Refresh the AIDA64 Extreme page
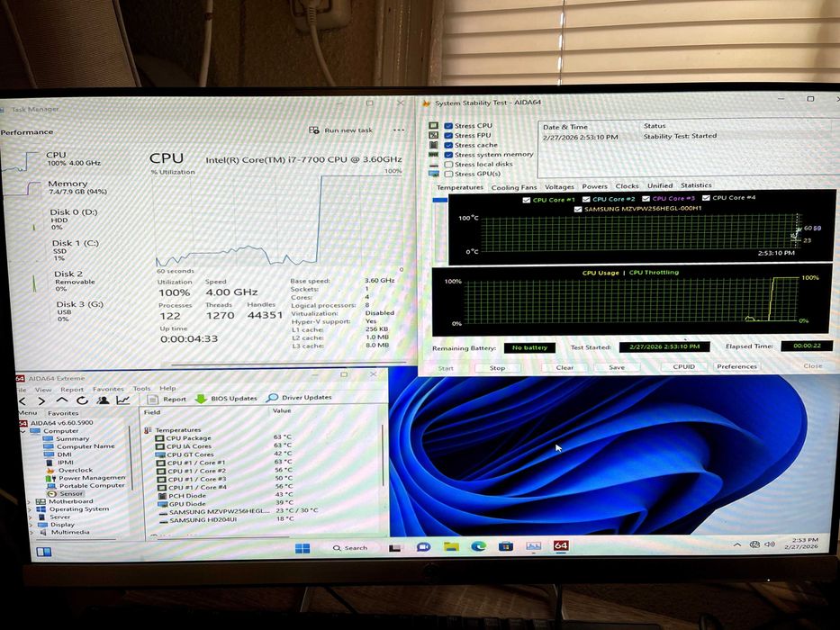Screen dimensions: 840x630 [82, 400]
